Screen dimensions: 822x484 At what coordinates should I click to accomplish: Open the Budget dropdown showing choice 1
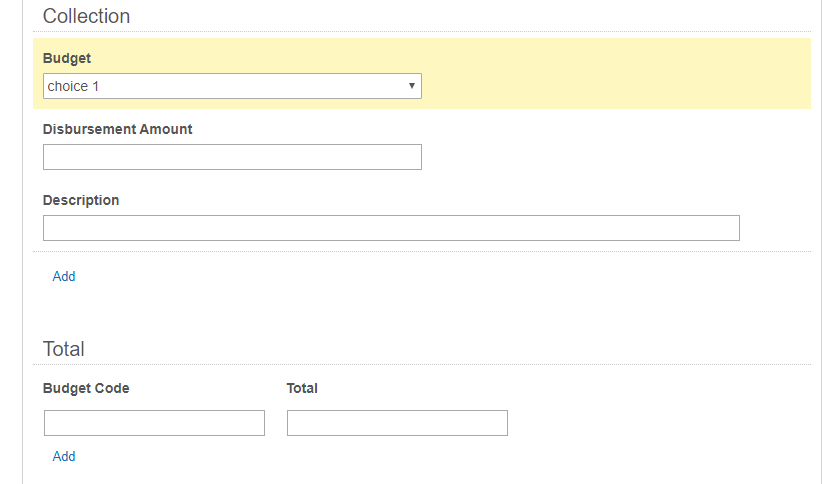(232, 86)
